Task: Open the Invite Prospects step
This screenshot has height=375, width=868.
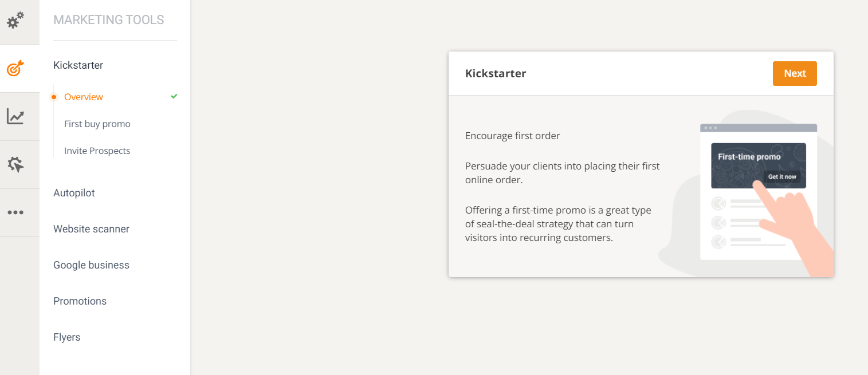Action: pyautogui.click(x=97, y=151)
